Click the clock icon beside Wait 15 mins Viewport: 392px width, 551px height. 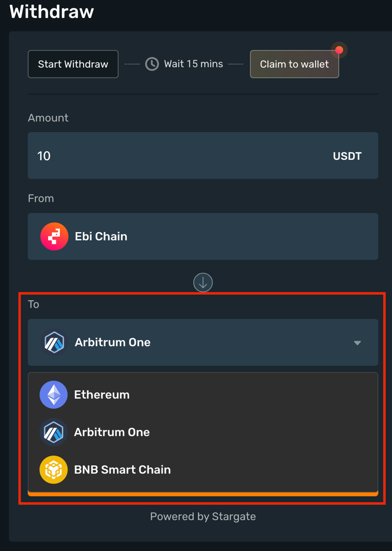tap(152, 64)
